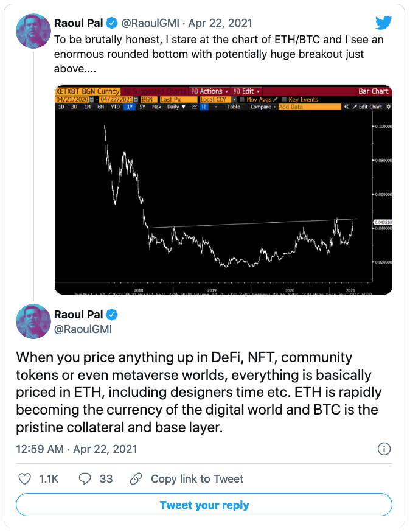
Task: Select the YTD time range tab
Action: click(116, 107)
